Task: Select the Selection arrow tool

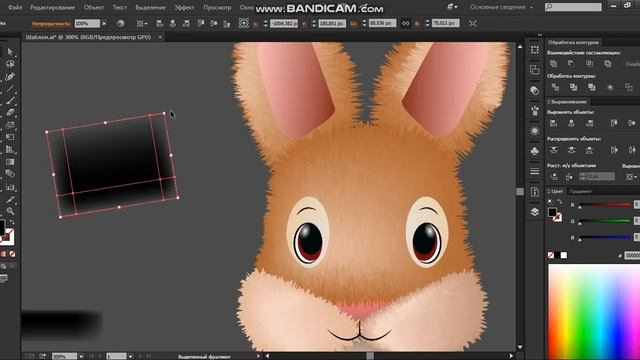Action: (x=10, y=52)
